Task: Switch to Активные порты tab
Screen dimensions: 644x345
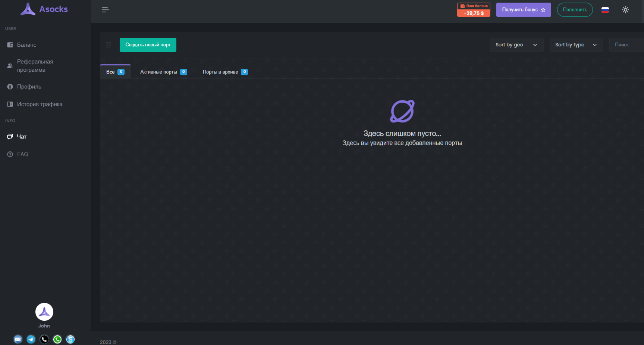Action: click(163, 72)
